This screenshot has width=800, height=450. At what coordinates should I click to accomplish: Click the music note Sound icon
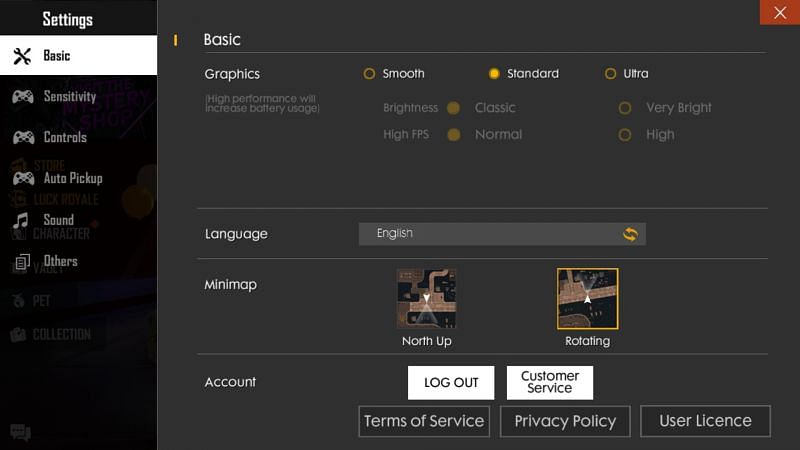22,220
